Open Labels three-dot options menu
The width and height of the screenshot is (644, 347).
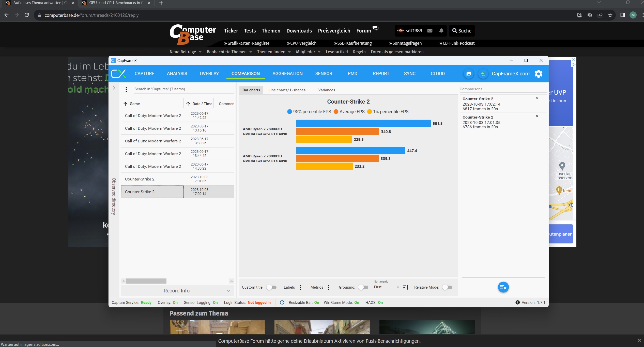pyautogui.click(x=300, y=287)
